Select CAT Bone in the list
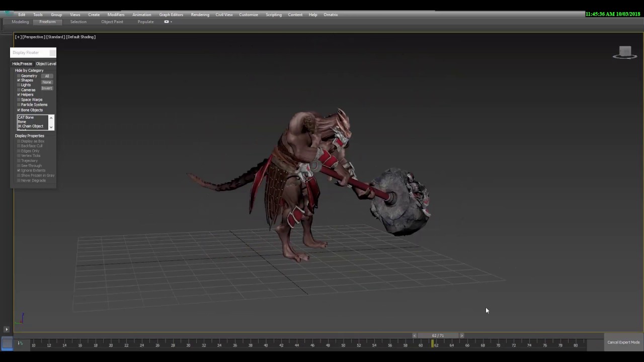The width and height of the screenshot is (644, 362). [26, 117]
